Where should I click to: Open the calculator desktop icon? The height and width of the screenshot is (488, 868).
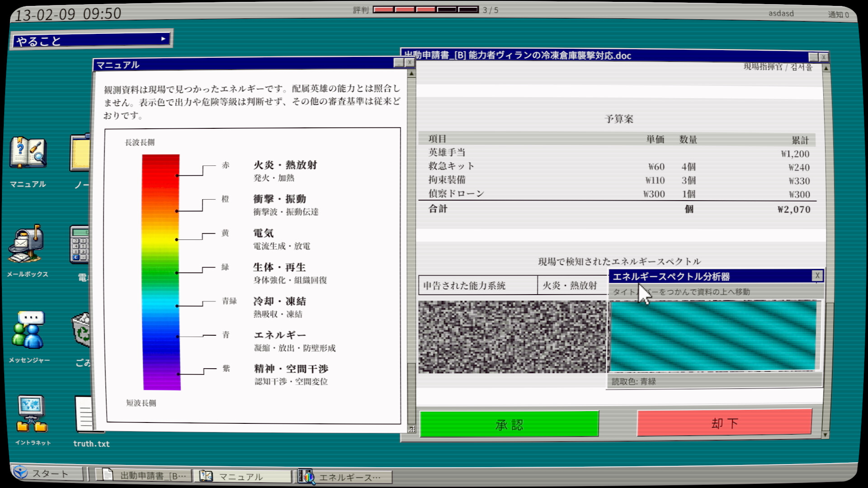tap(80, 244)
